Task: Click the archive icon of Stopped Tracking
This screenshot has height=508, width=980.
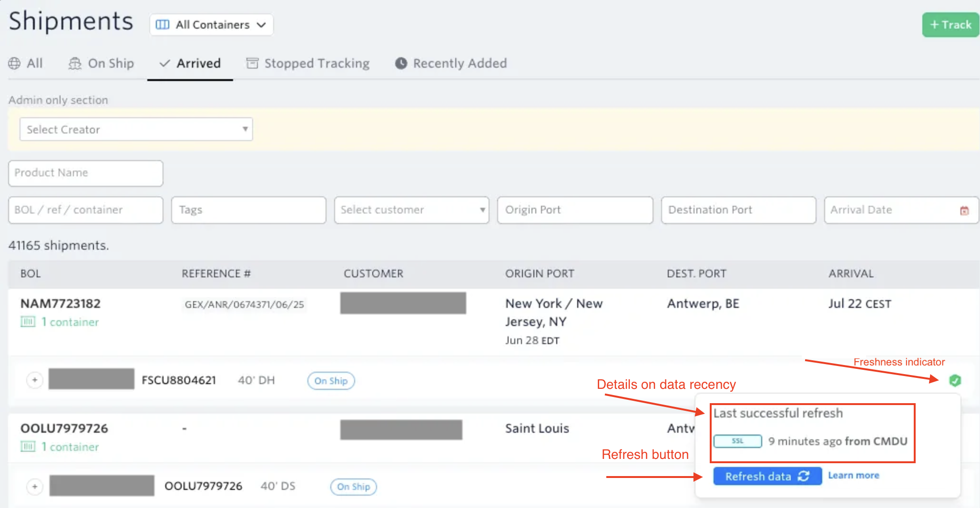Action: [252, 63]
